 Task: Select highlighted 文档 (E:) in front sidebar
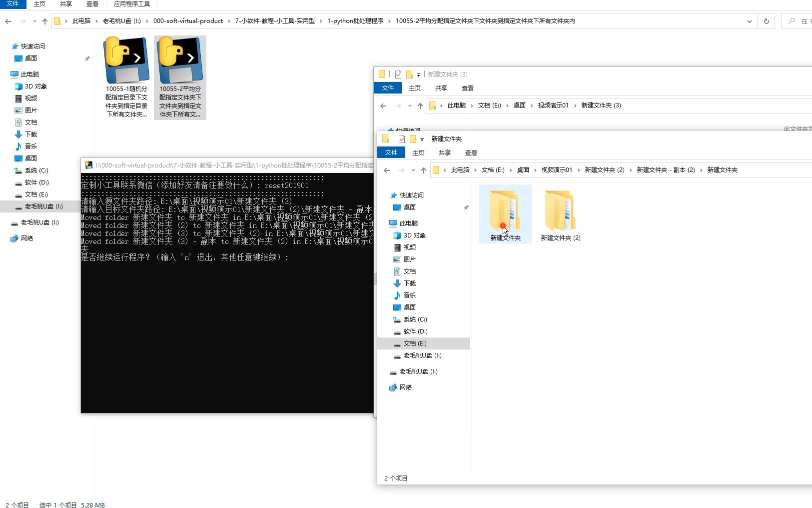pos(424,343)
